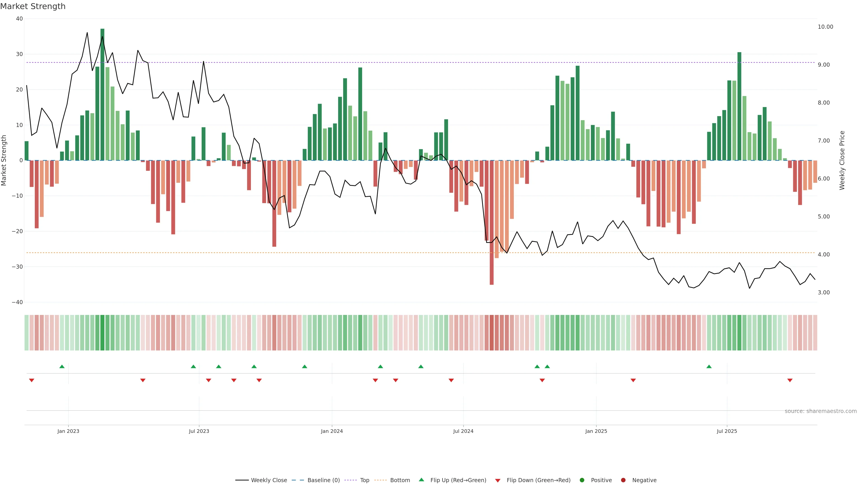Viewport: 868px width, 488px height.
Task: Click the Market Strength chart title
Action: (33, 6)
